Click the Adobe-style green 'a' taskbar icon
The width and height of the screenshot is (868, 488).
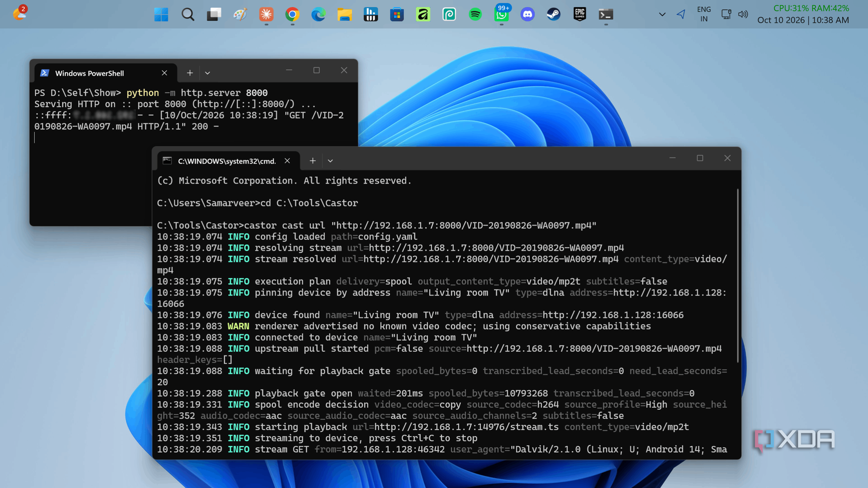423,14
